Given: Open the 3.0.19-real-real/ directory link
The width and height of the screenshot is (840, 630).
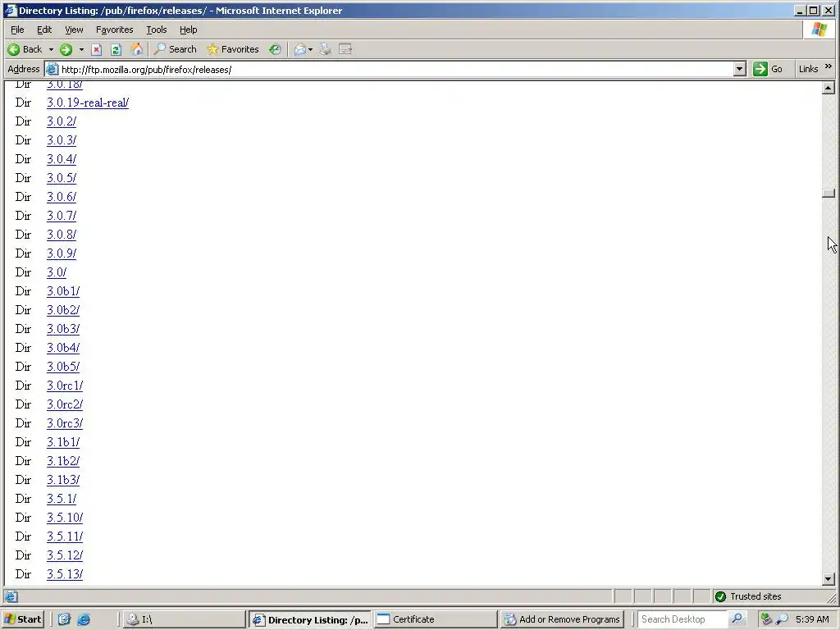Looking at the screenshot, I should coord(88,103).
